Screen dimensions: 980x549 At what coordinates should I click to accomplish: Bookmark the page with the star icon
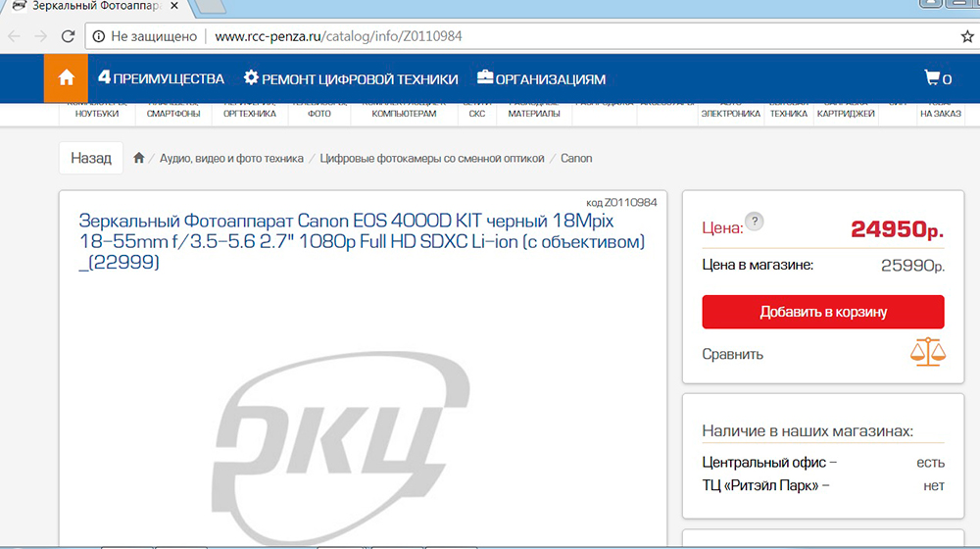(967, 36)
